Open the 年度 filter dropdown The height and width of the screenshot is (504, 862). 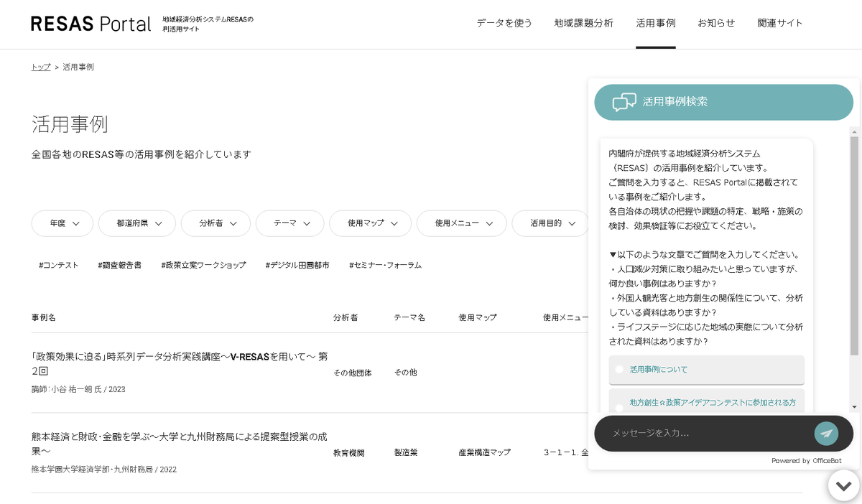tap(62, 223)
